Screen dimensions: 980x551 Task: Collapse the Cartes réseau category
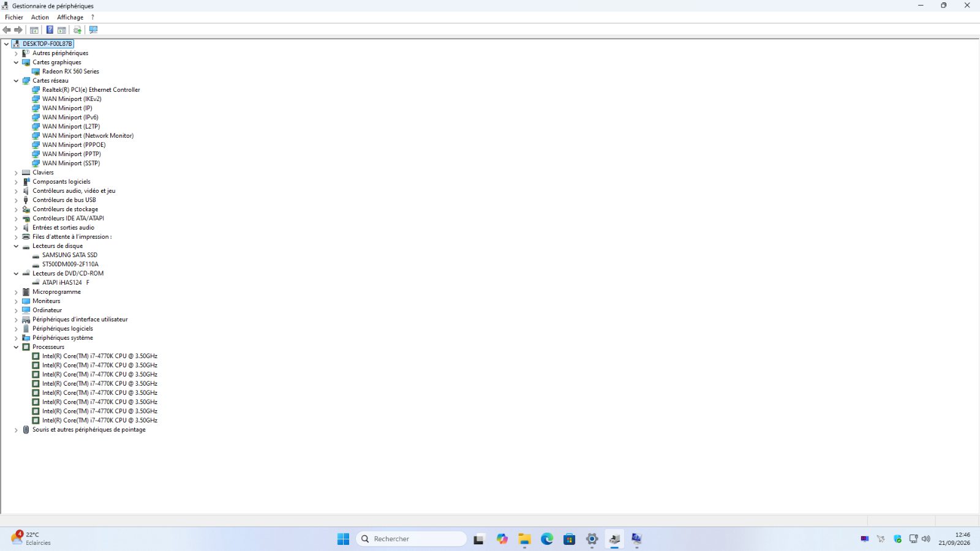[17, 81]
